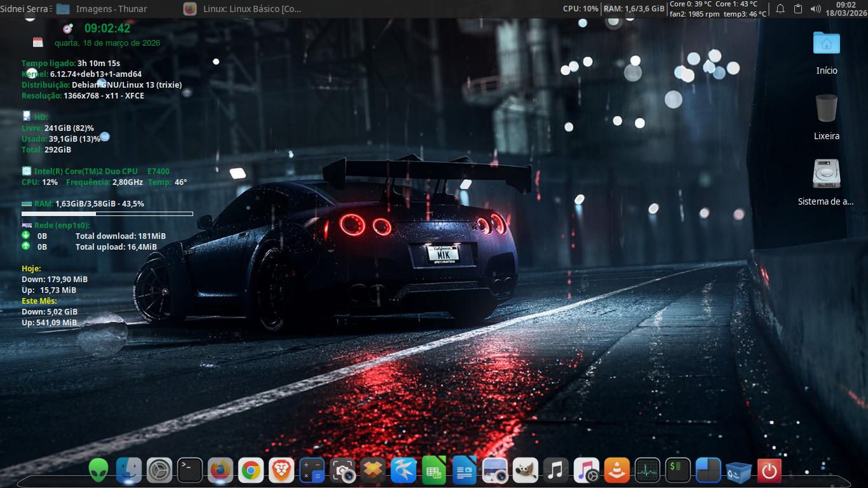Viewport: 868px width, 488px height.
Task: Click the panel clock showing 09:02
Action: tap(846, 9)
